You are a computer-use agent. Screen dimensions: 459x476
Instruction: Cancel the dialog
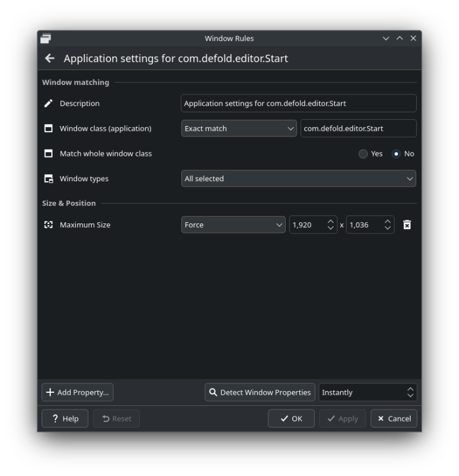[x=394, y=418]
